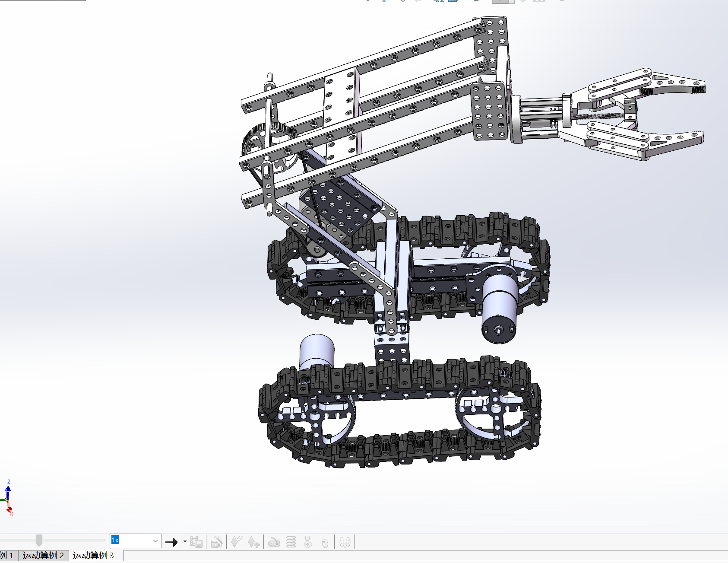The image size is (728, 563).
Task: Add Gravity using the apple icon
Action: 325,542
